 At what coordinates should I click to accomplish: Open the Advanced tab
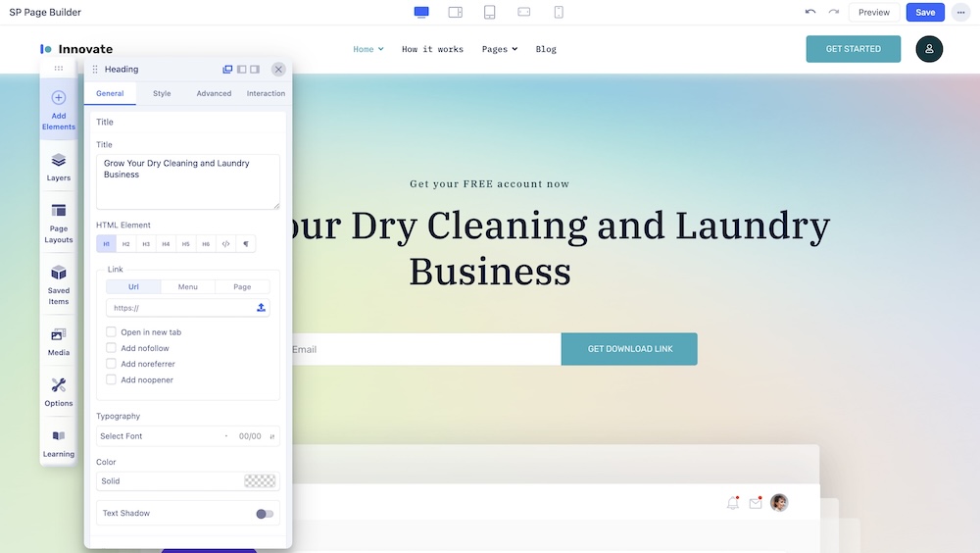[x=214, y=93]
